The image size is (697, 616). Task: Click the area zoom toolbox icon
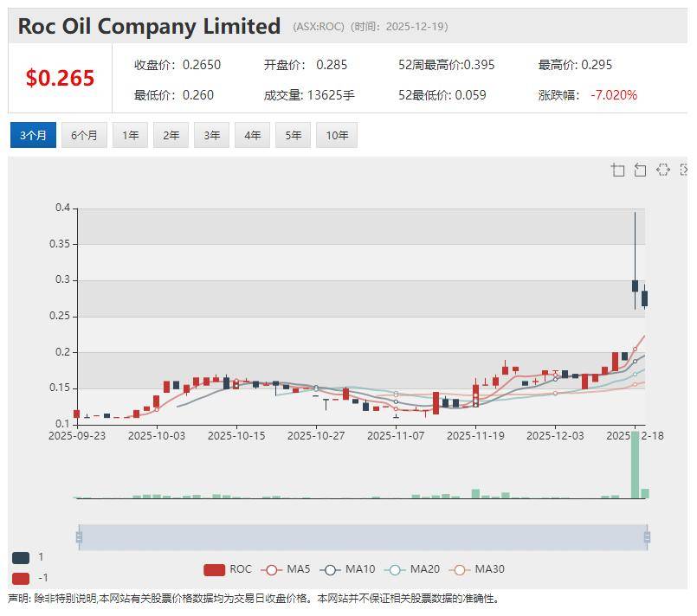pyautogui.click(x=617, y=170)
